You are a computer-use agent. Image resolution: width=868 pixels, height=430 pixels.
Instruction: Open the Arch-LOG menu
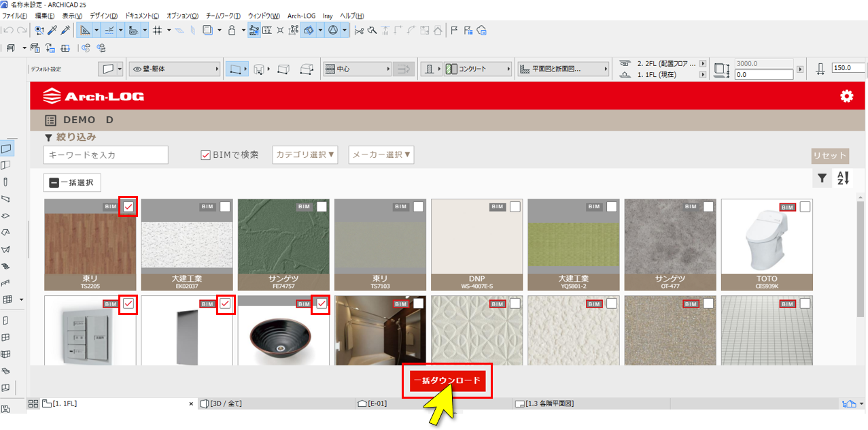[x=301, y=16]
